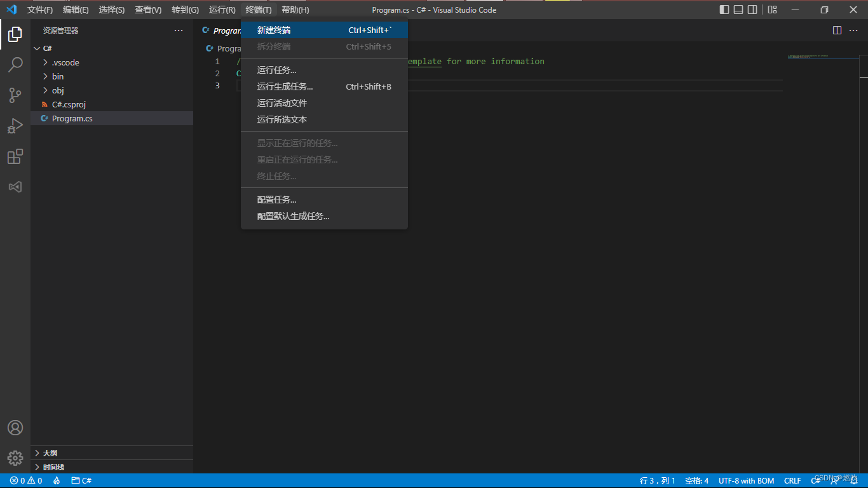Open notifications bell in status bar
This screenshot has width=868, height=488.
tap(854, 481)
